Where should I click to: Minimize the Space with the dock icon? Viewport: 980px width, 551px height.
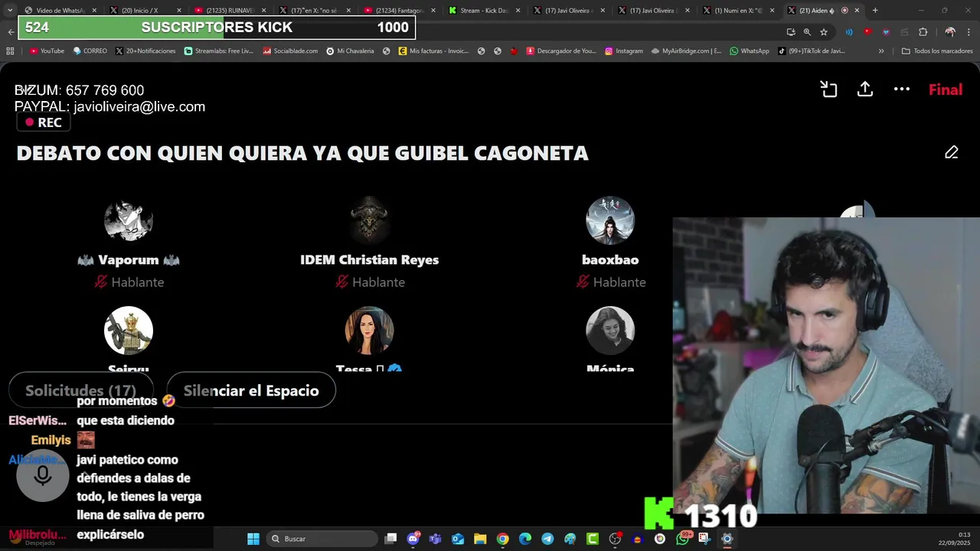click(x=828, y=90)
